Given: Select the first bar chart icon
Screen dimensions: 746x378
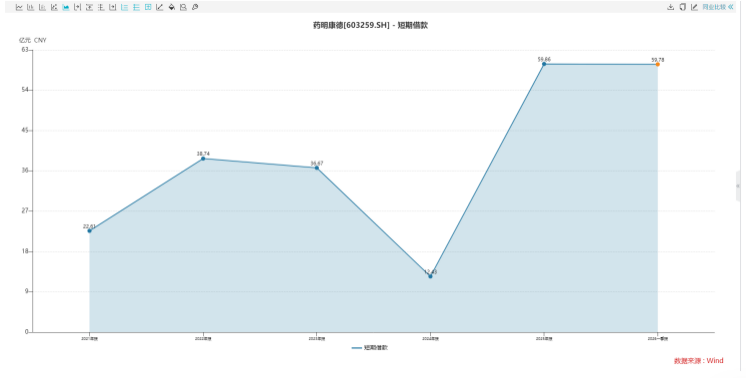Looking at the screenshot, I should pyautogui.click(x=30, y=7).
